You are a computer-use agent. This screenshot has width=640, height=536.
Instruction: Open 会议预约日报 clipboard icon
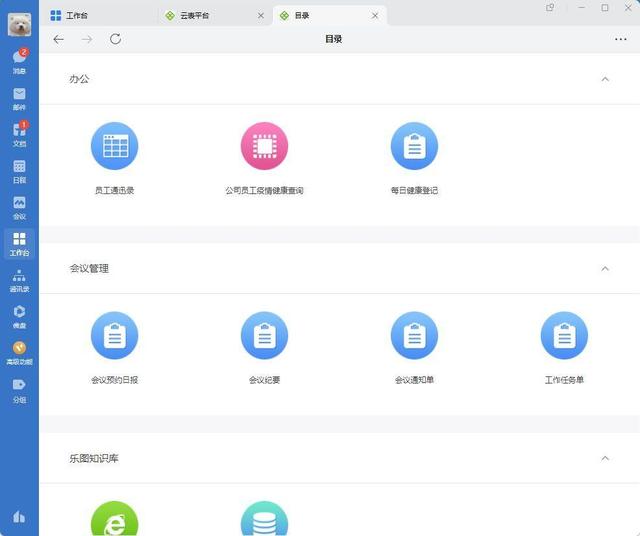point(114,335)
